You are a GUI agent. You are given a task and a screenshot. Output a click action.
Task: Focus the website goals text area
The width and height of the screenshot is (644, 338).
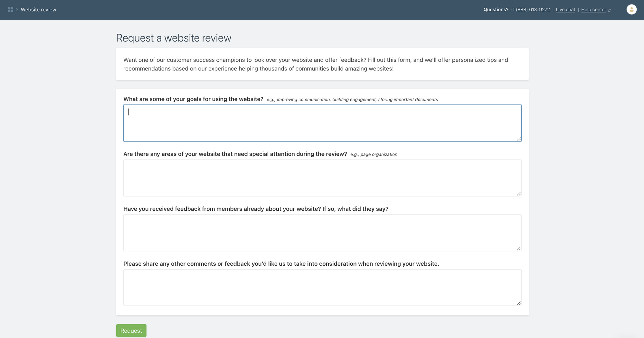click(322, 123)
